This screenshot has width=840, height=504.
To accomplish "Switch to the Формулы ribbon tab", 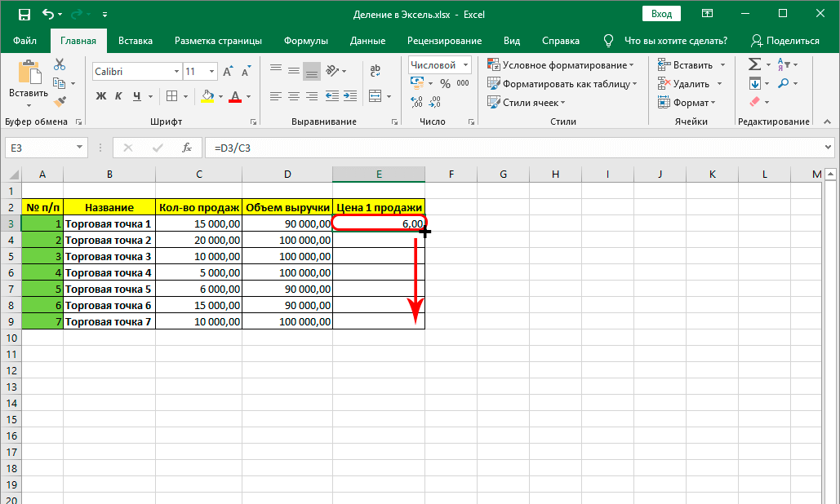I will point(305,41).
